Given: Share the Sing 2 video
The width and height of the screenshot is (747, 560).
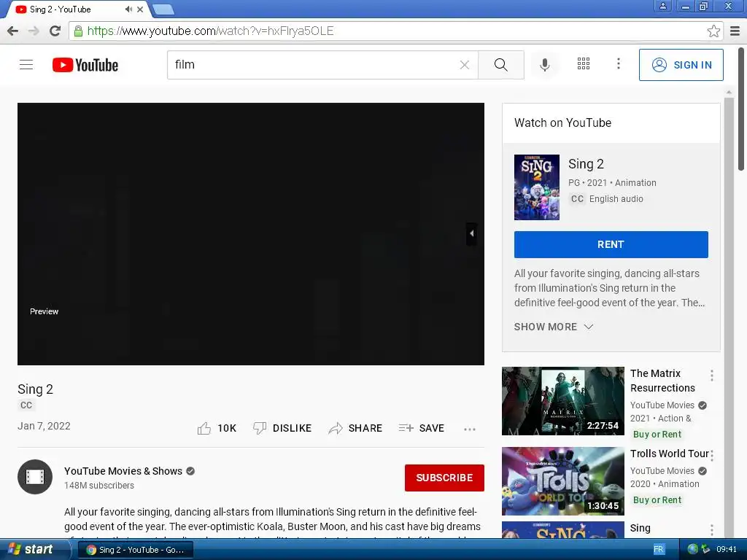Looking at the screenshot, I should coord(355,428).
